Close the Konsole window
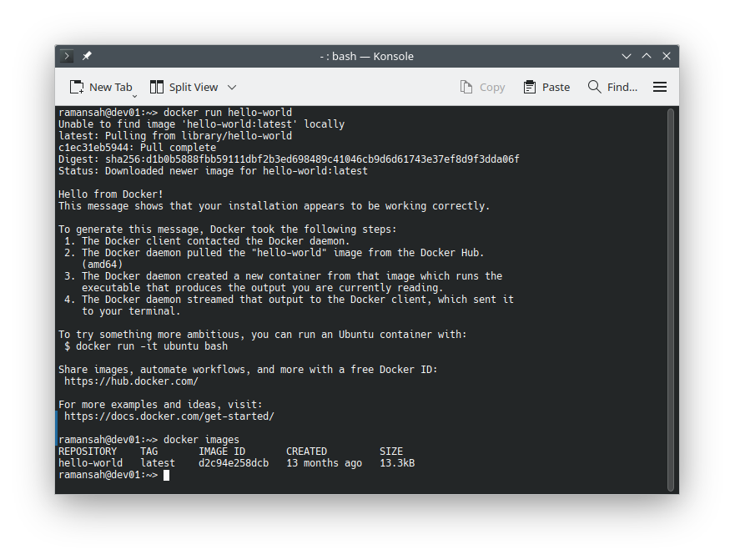The image size is (735, 560). (x=667, y=56)
